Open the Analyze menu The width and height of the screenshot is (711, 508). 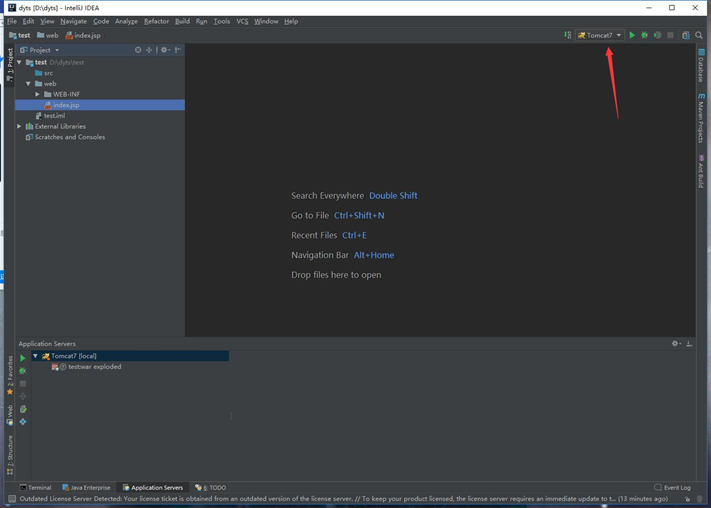point(127,21)
